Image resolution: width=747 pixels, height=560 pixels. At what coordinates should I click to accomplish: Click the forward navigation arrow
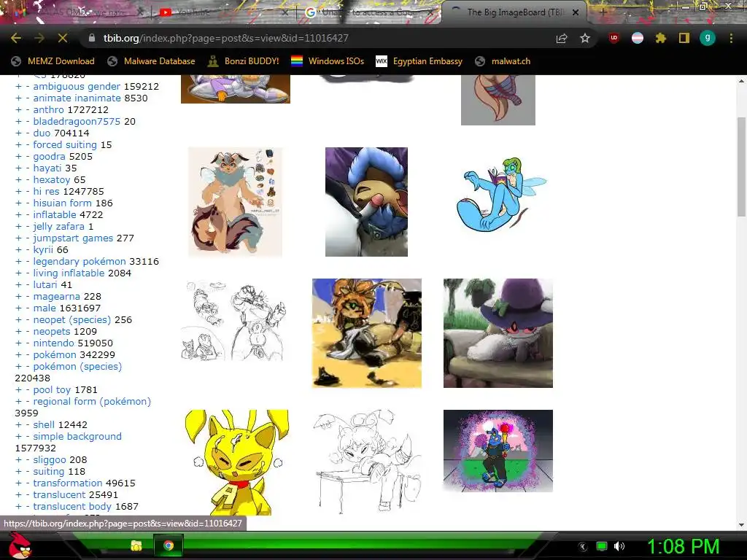click(39, 38)
